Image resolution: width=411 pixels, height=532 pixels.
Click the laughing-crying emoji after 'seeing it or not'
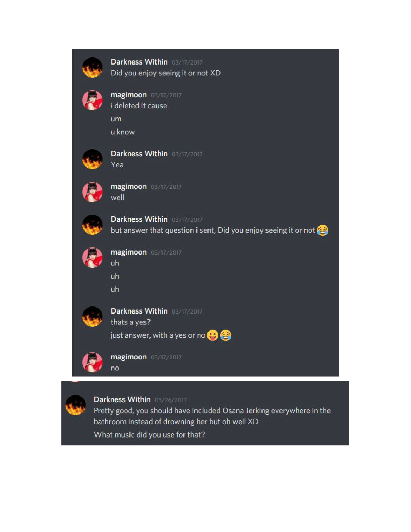[x=322, y=230]
